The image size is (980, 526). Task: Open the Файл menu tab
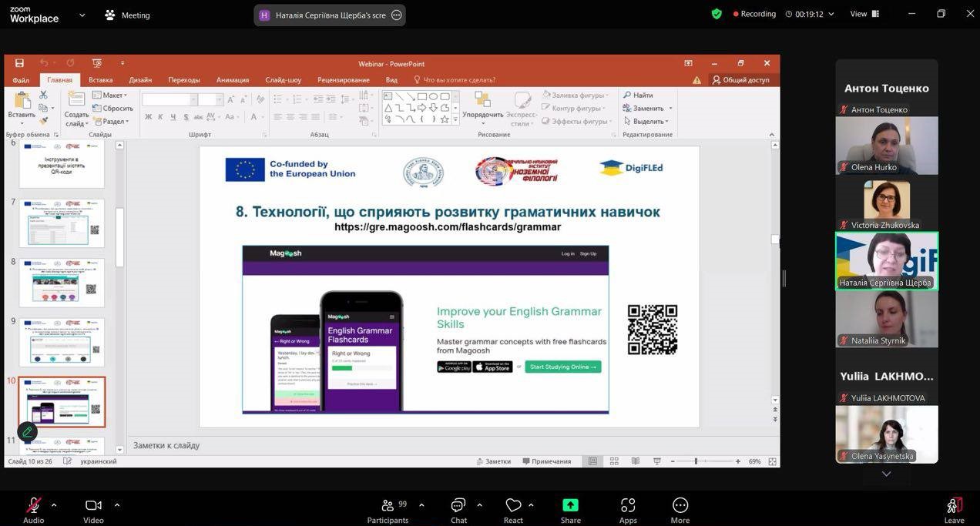(x=21, y=80)
